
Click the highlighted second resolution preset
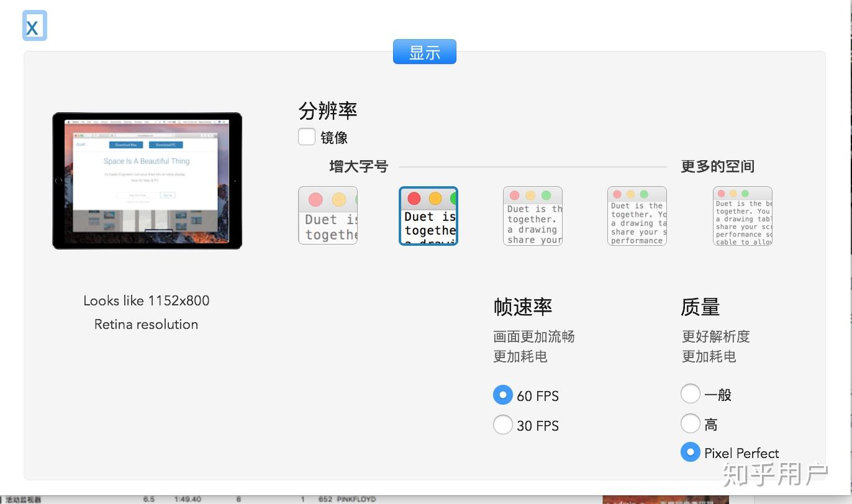click(x=428, y=215)
